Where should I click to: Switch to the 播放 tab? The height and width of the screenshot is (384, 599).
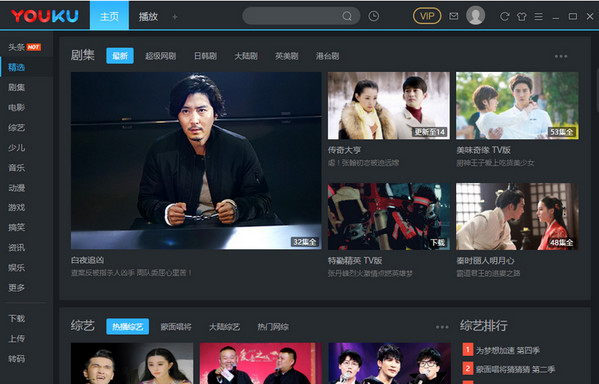click(x=148, y=17)
